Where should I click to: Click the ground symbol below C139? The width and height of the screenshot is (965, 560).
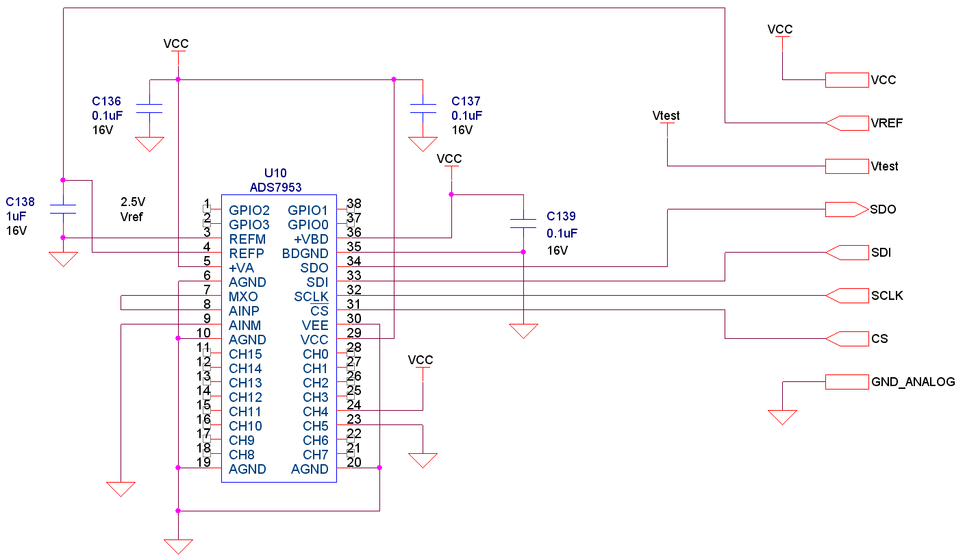pos(523,331)
